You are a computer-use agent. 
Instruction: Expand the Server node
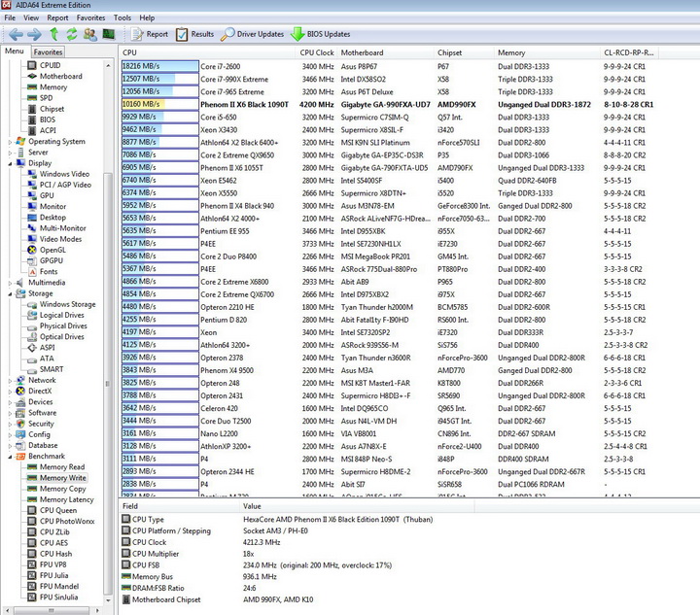11,153
